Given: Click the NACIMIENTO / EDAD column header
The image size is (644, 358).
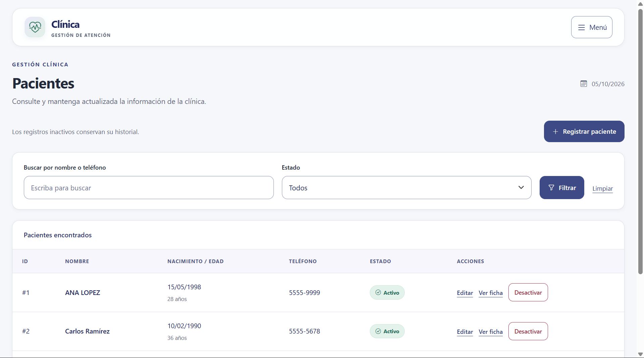Looking at the screenshot, I should click(195, 261).
